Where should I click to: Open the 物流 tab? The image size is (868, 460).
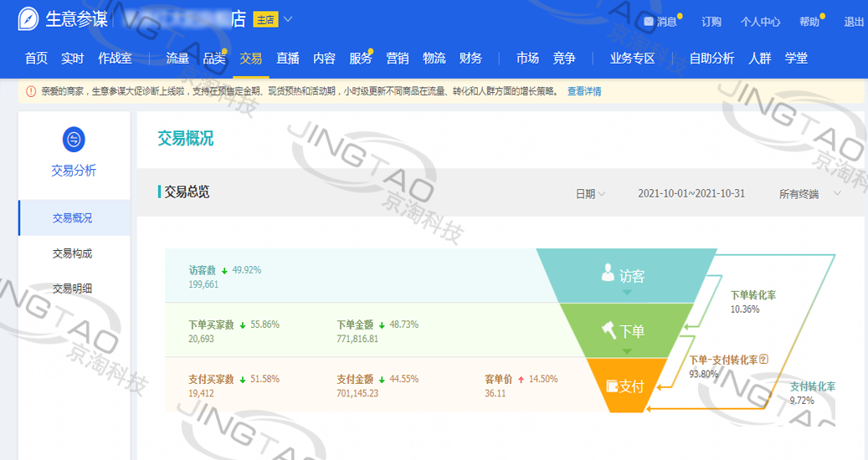[434, 58]
